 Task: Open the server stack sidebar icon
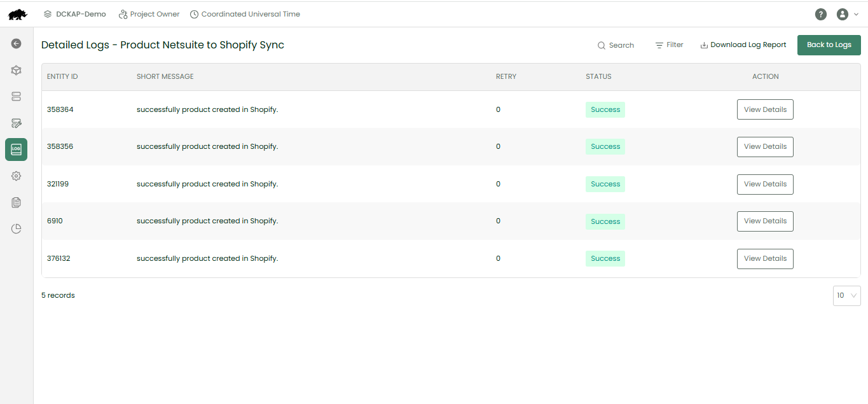17,97
